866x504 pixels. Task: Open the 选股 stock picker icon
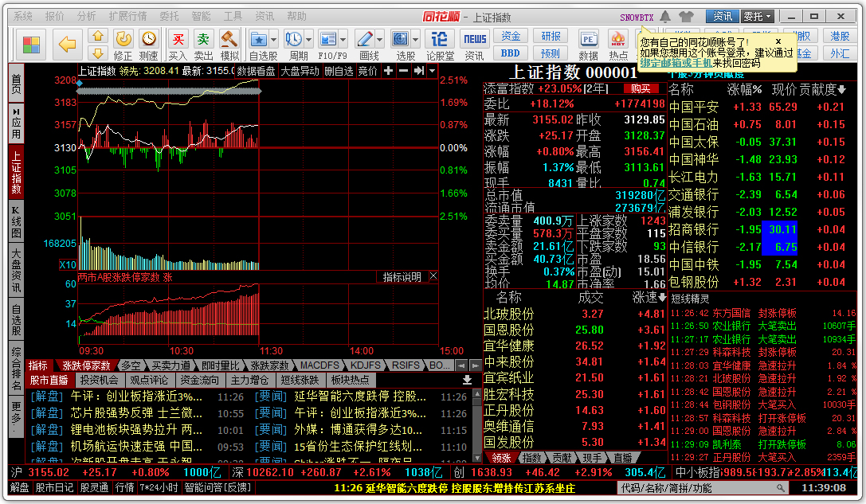(401, 39)
